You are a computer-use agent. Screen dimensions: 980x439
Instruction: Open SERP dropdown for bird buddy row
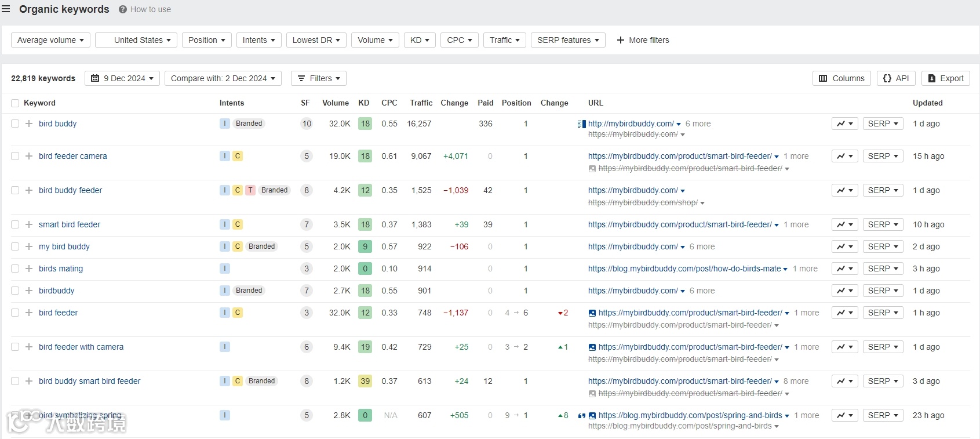click(883, 124)
